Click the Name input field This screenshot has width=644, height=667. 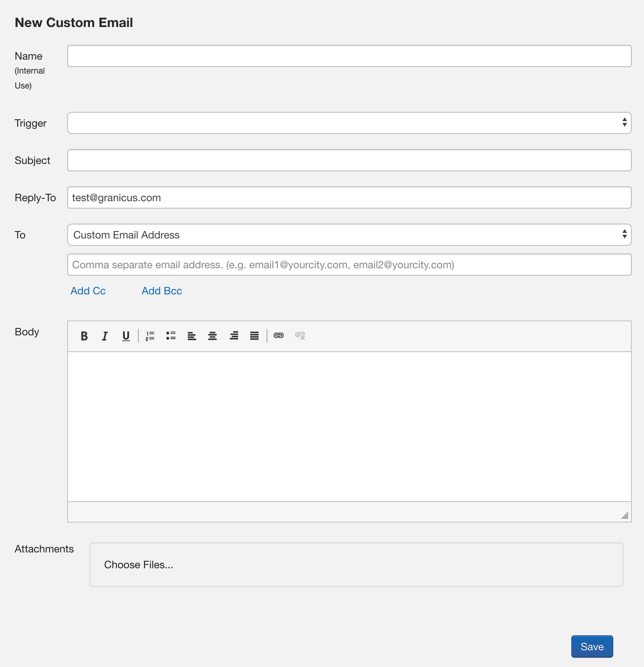click(349, 55)
